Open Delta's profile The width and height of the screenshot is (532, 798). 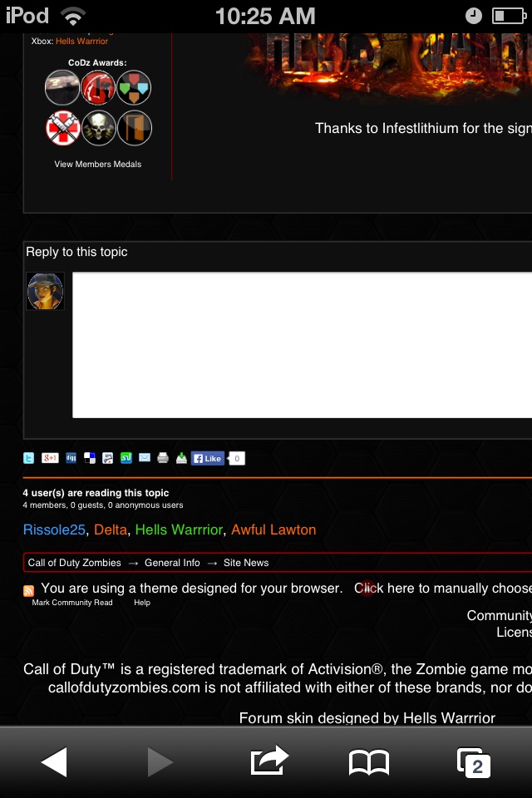(x=111, y=530)
